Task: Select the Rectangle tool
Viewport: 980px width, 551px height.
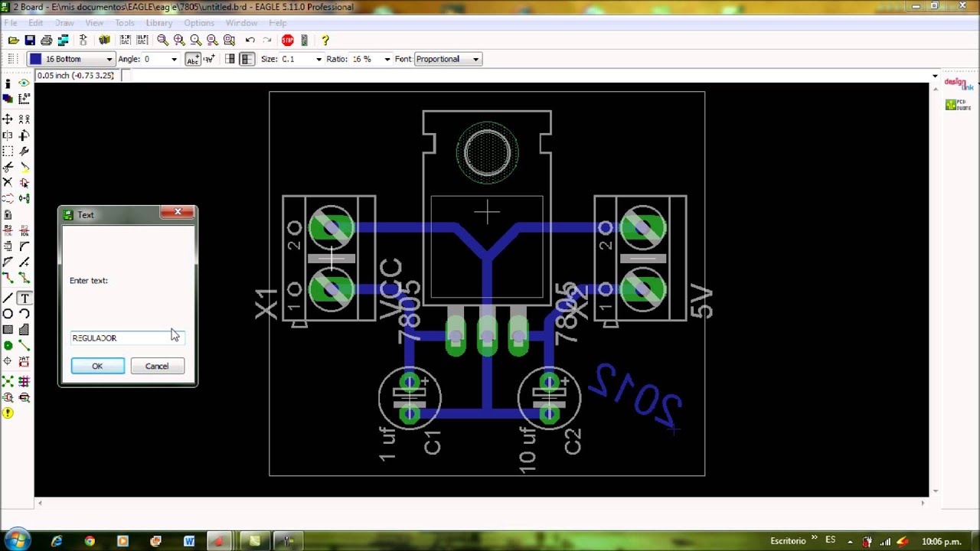Action: click(x=8, y=330)
